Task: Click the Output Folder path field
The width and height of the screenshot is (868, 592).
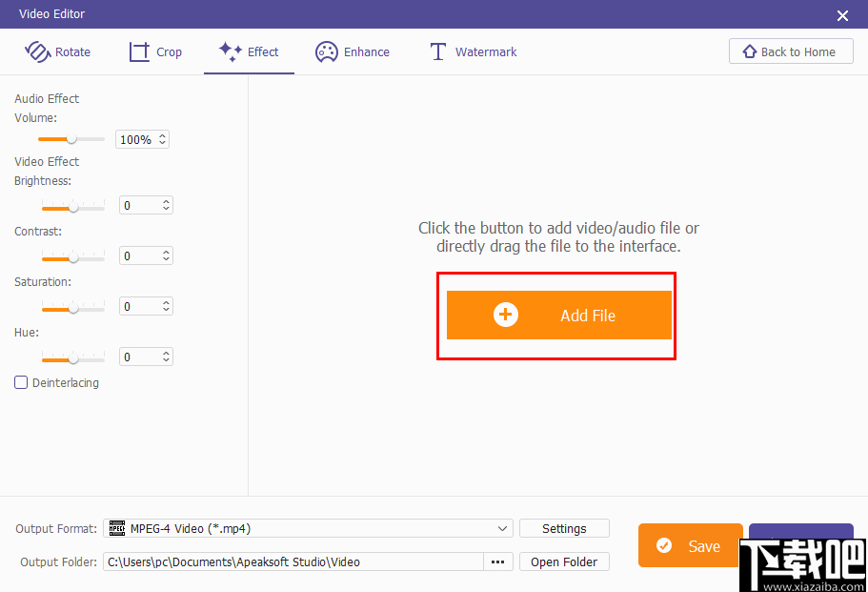Action: (x=293, y=561)
